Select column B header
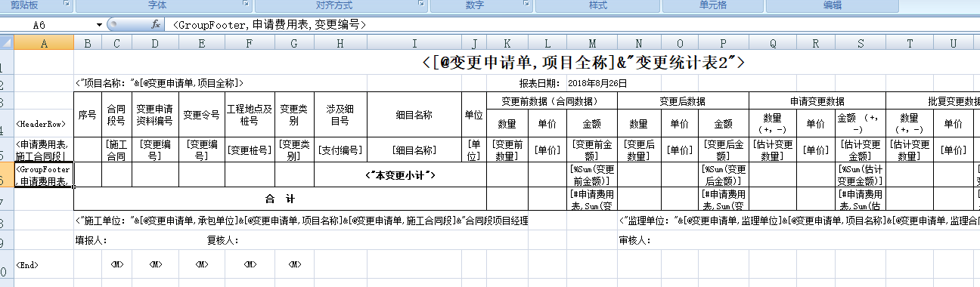The height and width of the screenshot is (287, 980). (x=88, y=44)
